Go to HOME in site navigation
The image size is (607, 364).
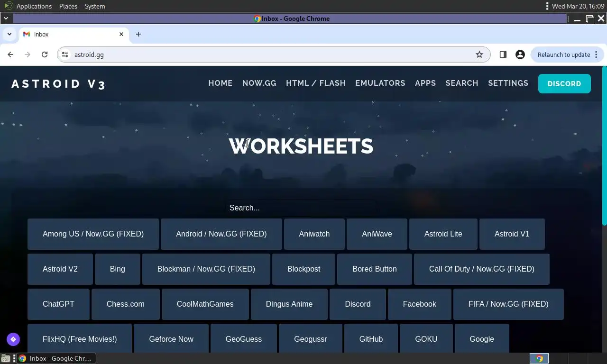pyautogui.click(x=221, y=83)
